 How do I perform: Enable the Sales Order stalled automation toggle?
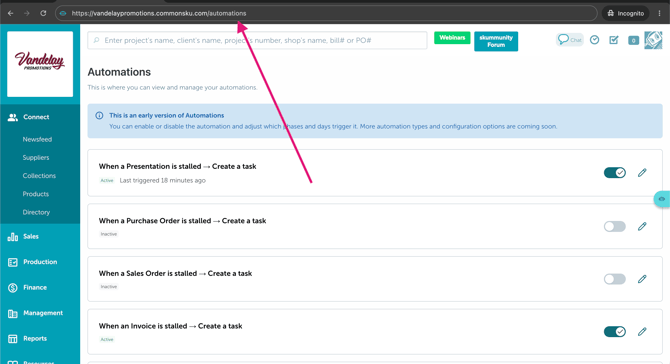pos(614,279)
